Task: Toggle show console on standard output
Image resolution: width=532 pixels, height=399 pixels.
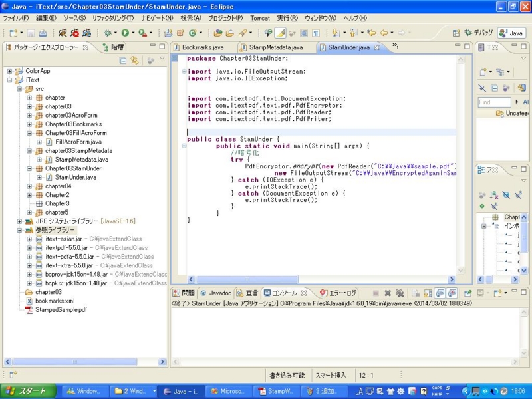Action: (440, 293)
